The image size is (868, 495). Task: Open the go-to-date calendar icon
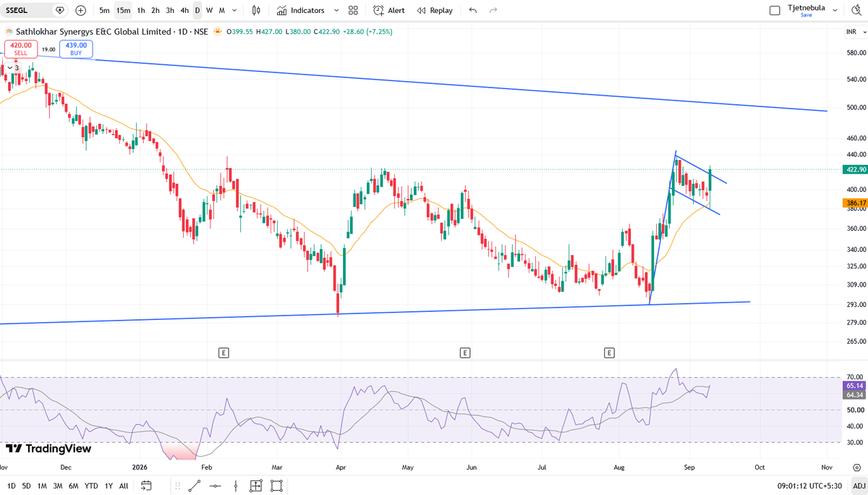145,486
